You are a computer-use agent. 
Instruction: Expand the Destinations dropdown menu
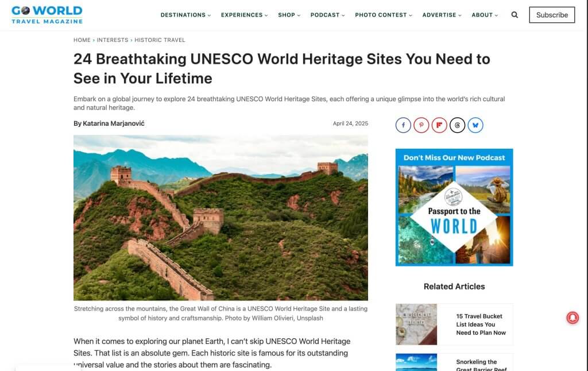click(x=184, y=15)
